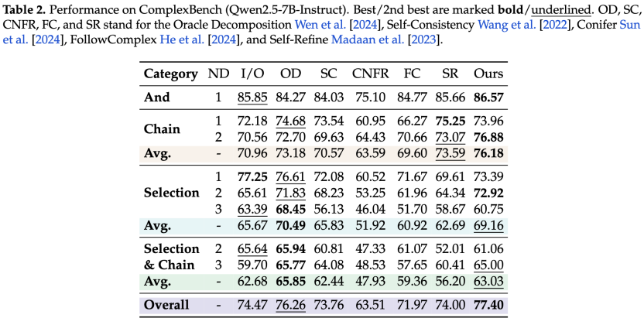Click the underlined 76.26 overall value
Screen dimensions: 644x325
(x=291, y=305)
